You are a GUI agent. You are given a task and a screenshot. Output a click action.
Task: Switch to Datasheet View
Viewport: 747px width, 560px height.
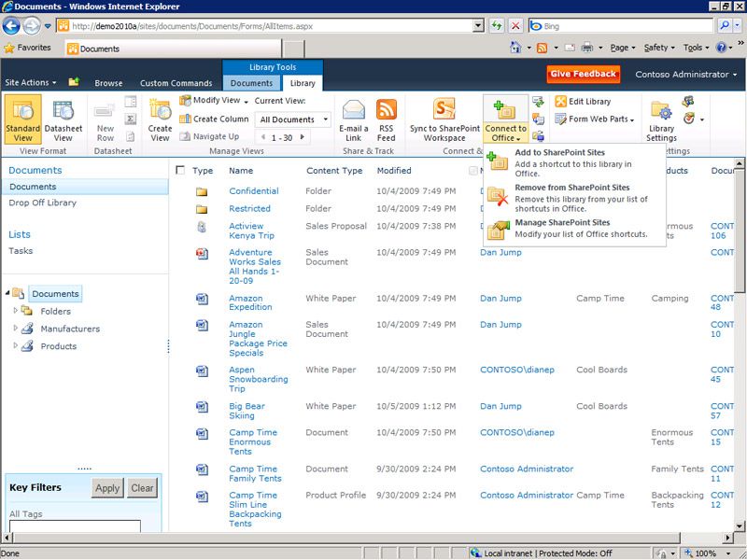(63, 119)
